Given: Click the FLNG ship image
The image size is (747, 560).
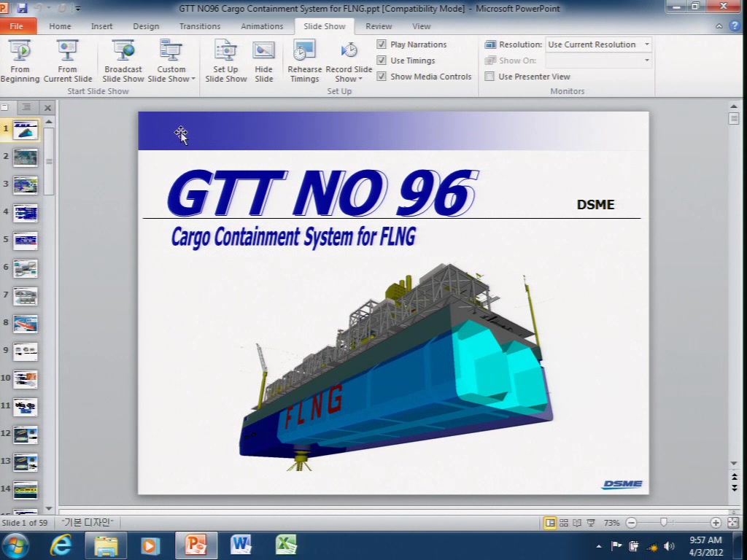Looking at the screenshot, I should pyautogui.click(x=396, y=367).
